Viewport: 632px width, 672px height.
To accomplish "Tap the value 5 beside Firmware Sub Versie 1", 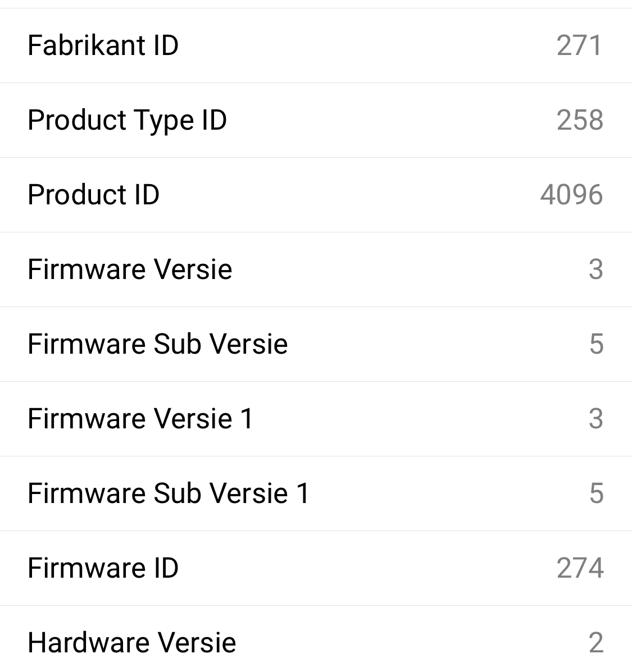I will click(x=597, y=493).
